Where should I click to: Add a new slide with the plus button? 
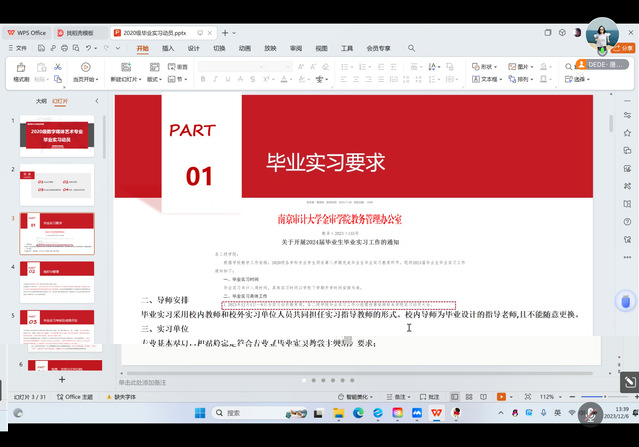pyautogui.click(x=62, y=380)
